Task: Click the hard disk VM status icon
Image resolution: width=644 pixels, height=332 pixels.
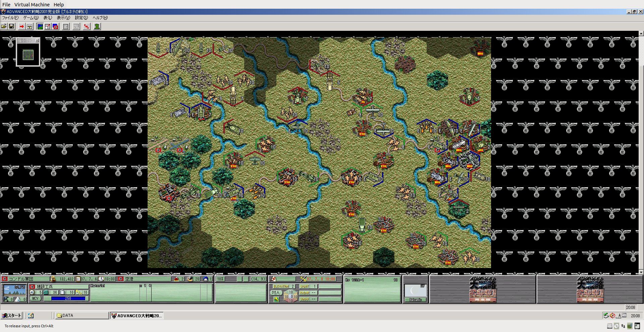Action: pyautogui.click(x=610, y=326)
